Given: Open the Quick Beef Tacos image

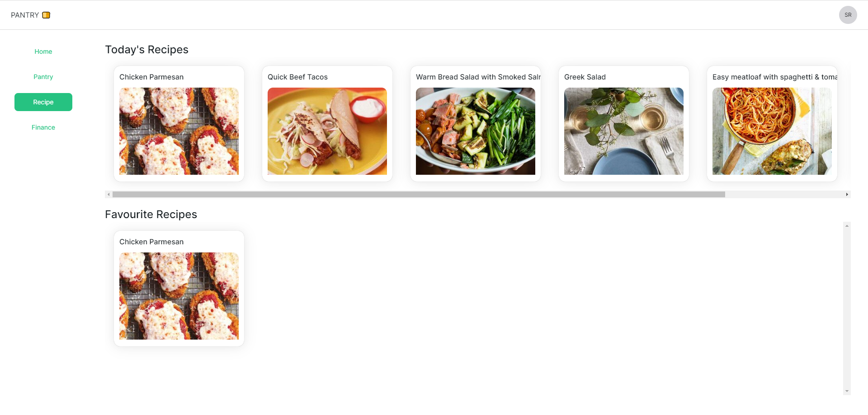Looking at the screenshot, I should click(x=327, y=131).
